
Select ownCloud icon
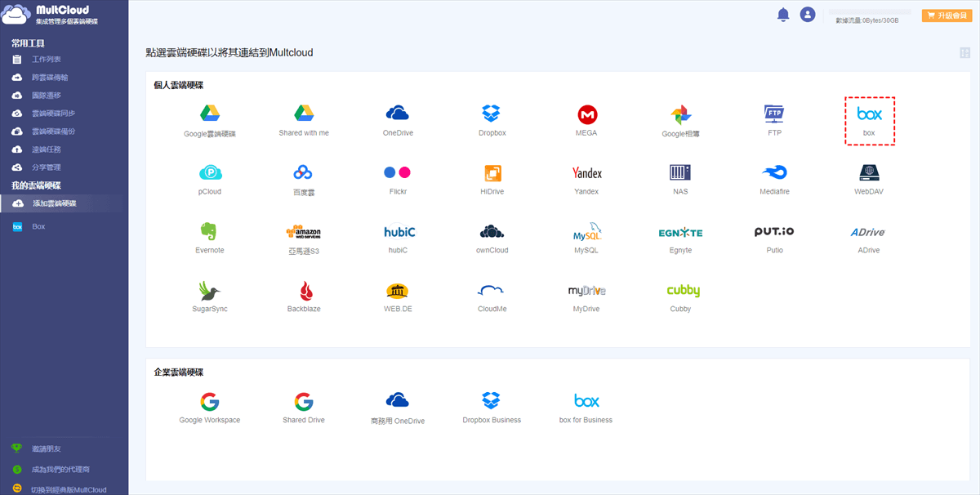tap(492, 232)
